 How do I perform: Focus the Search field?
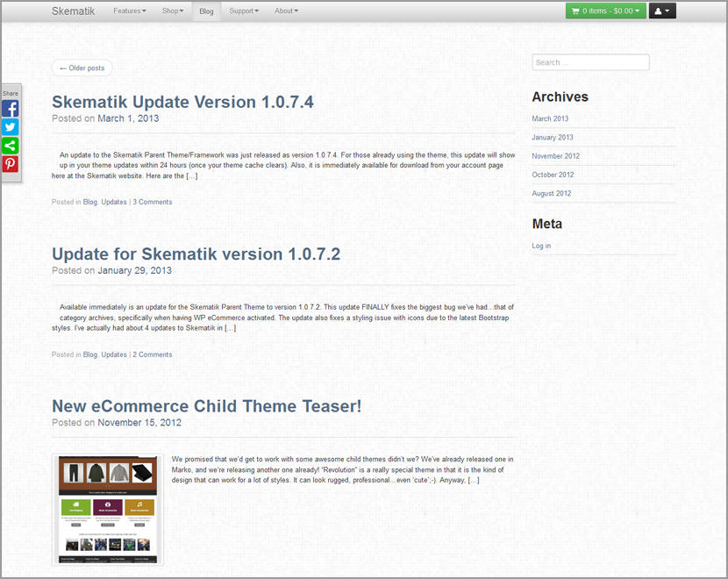pos(590,62)
